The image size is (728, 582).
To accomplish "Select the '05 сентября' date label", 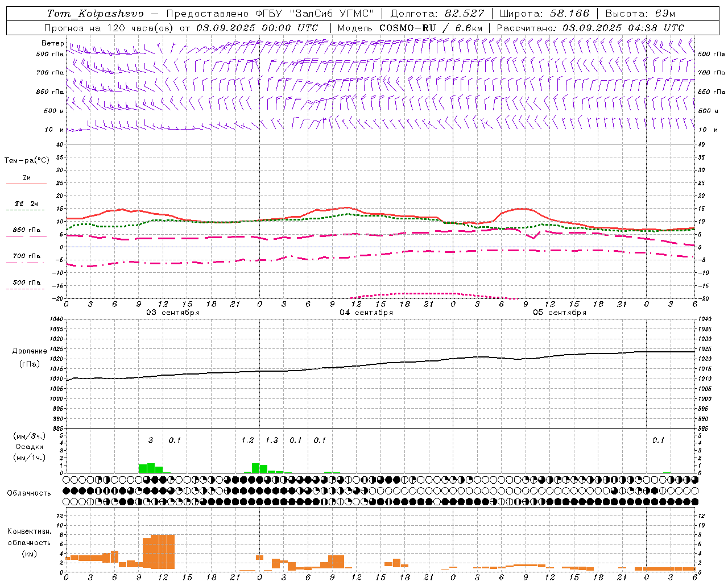I will (x=560, y=313).
